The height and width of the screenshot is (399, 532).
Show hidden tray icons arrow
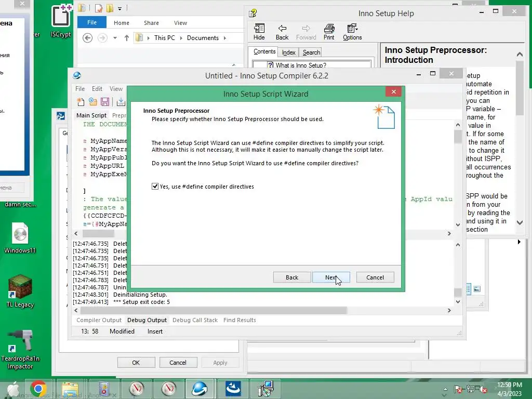(445, 390)
